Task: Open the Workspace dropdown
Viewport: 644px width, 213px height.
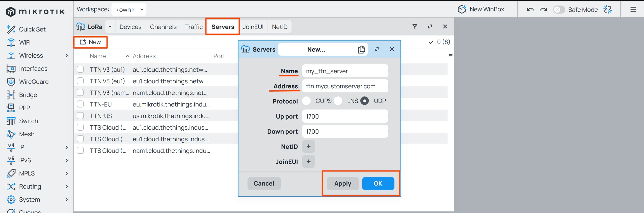Action: (x=129, y=10)
